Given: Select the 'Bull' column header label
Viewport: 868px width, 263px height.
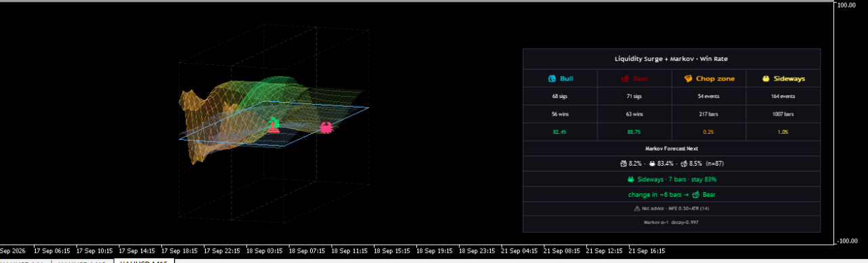Looking at the screenshot, I should tap(567, 78).
